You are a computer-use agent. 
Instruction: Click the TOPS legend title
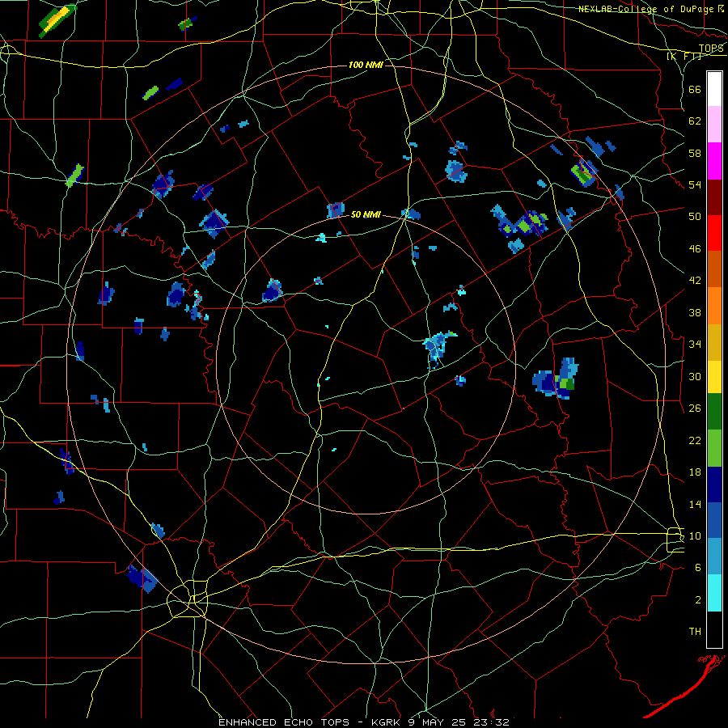click(x=711, y=49)
